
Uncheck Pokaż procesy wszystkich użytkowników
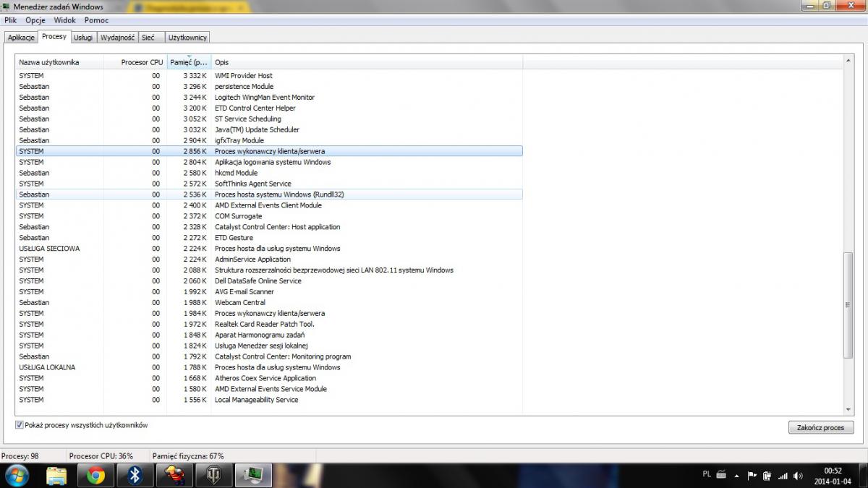coord(20,425)
